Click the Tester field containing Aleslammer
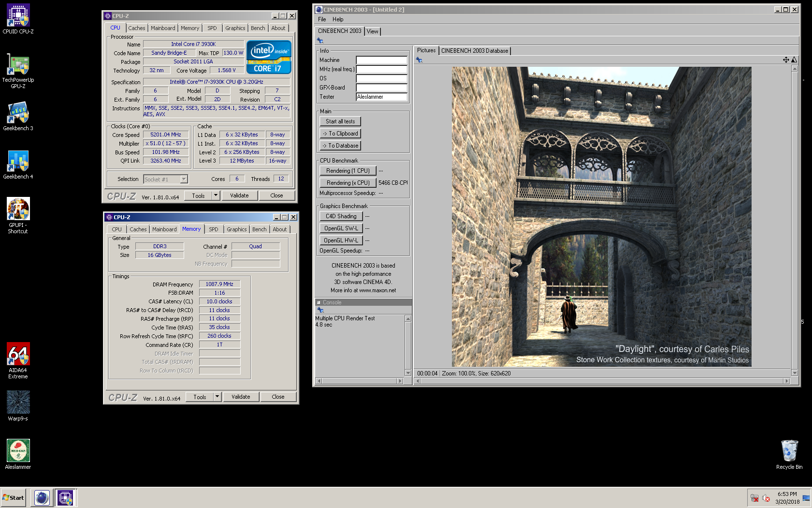 coord(382,97)
